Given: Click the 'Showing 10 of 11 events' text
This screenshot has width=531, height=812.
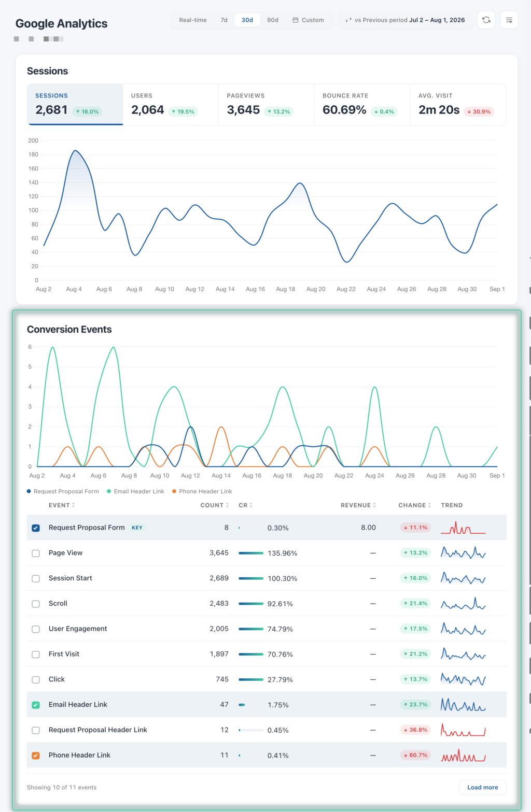Looking at the screenshot, I should coord(62,787).
